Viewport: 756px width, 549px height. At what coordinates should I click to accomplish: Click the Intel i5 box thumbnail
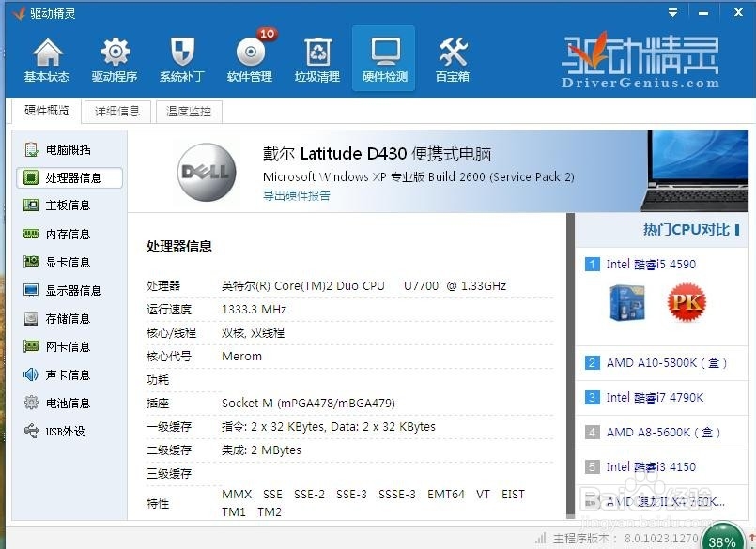[x=627, y=303]
